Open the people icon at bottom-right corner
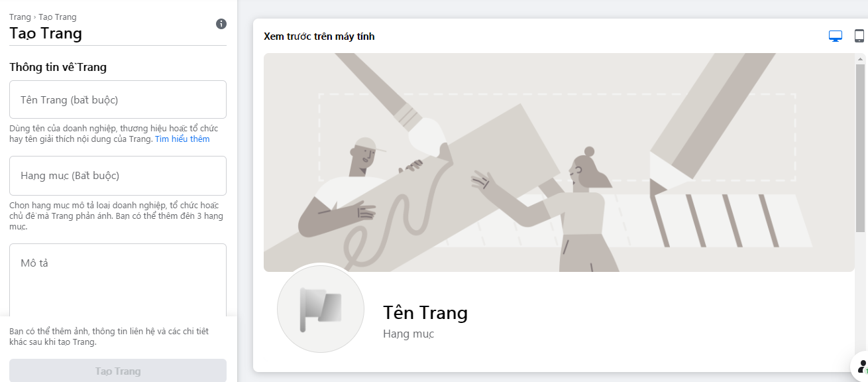The width and height of the screenshot is (868, 382). (861, 366)
